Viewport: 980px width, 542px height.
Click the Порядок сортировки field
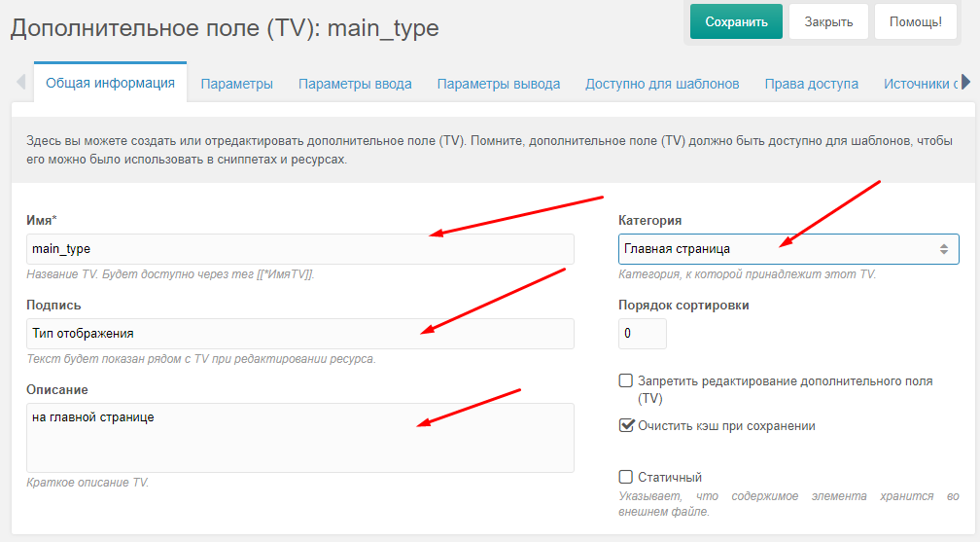[643, 334]
